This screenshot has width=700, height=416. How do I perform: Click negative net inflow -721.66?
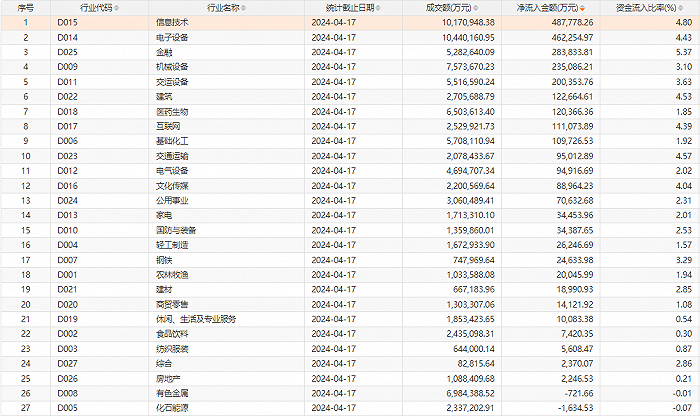pos(579,393)
